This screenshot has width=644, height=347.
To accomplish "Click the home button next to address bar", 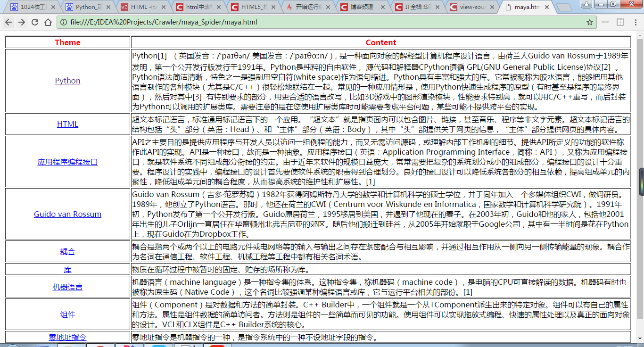I will point(49,22).
